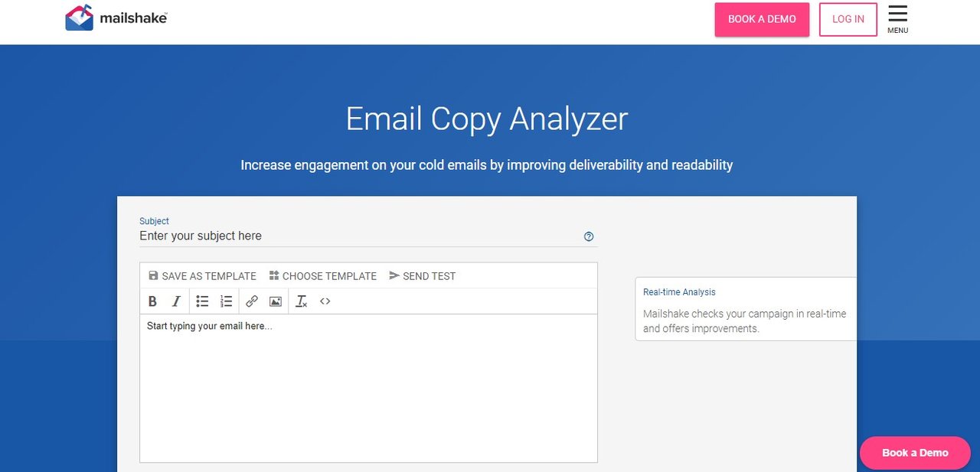The image size is (980, 472).
Task: Click the LOG IN button
Action: click(848, 19)
